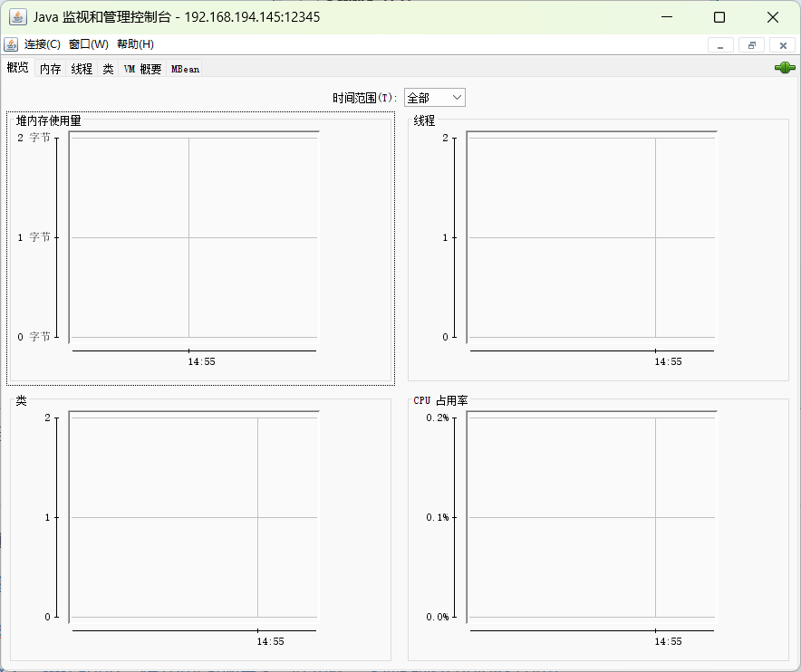Minimize the inner connection frame
801x672 pixels.
720,45
